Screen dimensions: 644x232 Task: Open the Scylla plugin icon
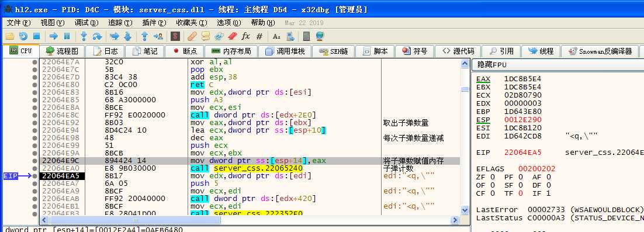click(x=175, y=36)
